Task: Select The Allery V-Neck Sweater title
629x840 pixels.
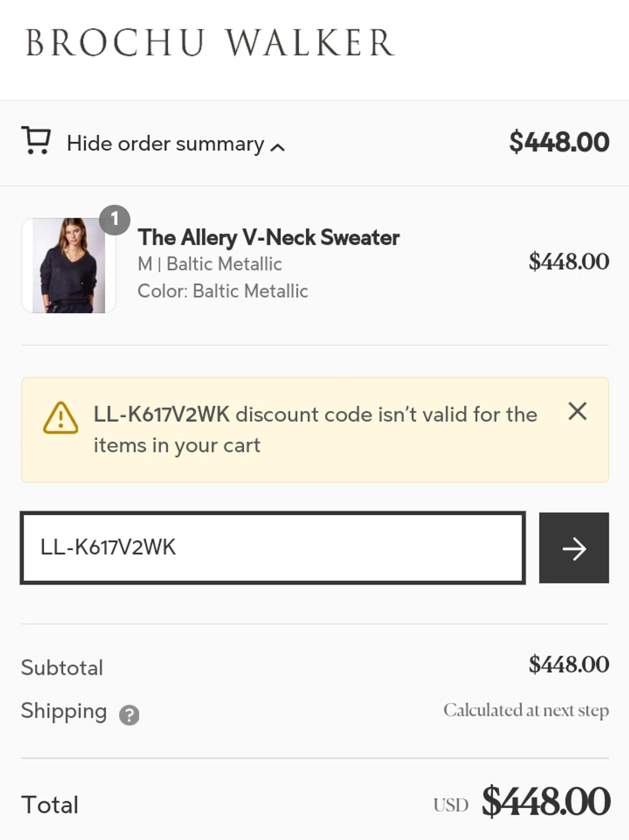Action: [x=269, y=237]
